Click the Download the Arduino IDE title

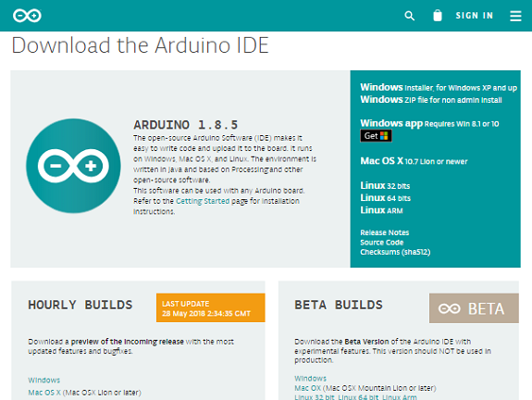[x=140, y=45]
